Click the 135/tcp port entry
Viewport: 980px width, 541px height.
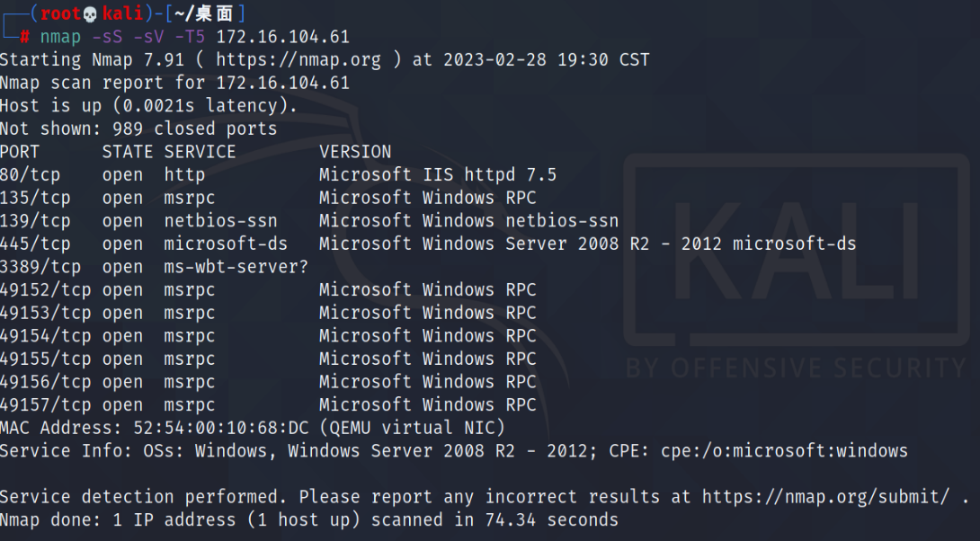tap(35, 198)
